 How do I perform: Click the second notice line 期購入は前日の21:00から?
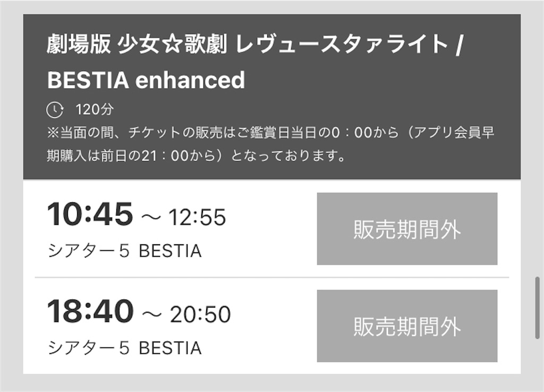pyautogui.click(x=197, y=156)
